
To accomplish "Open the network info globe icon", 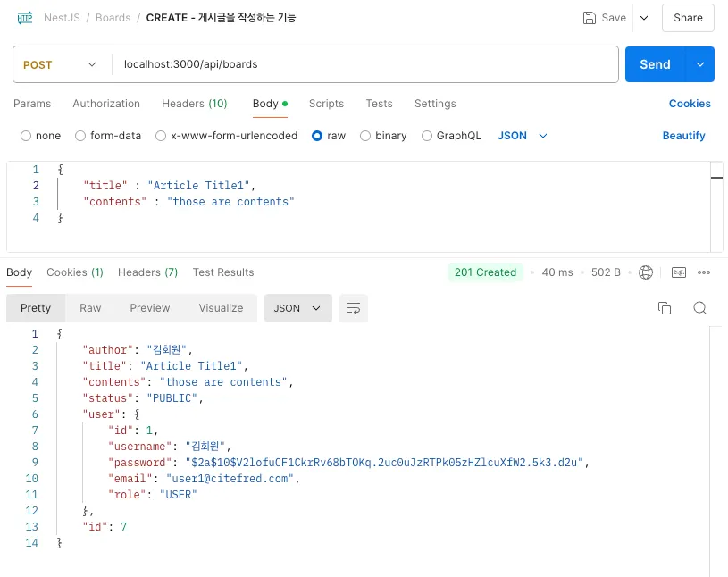I will [646, 272].
